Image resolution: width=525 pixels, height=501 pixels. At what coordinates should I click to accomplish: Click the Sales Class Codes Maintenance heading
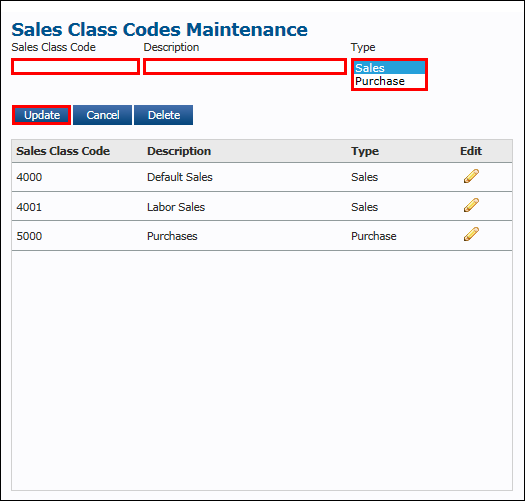tap(159, 29)
